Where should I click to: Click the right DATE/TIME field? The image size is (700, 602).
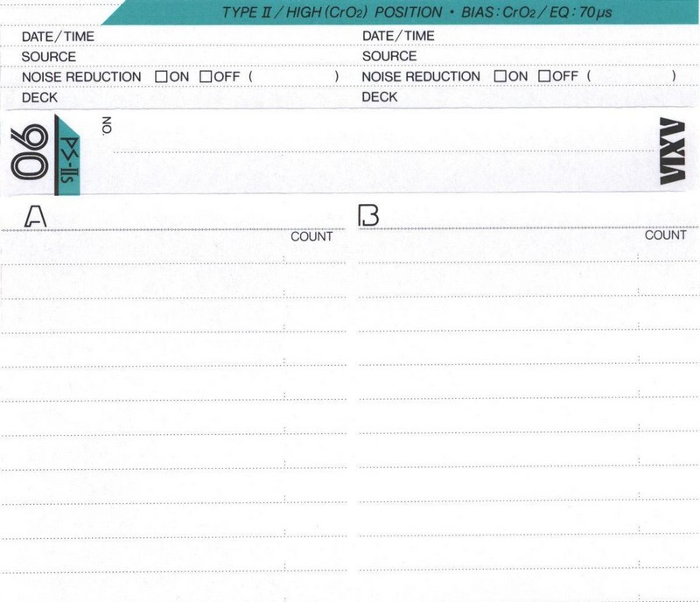[551, 36]
